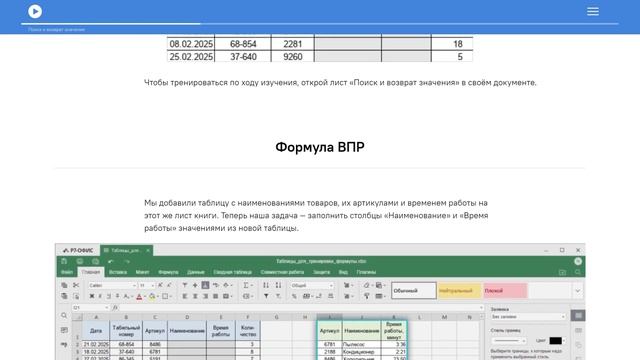The width and height of the screenshot is (640, 360).
Task: Expand the cell styles gallery
Action: [578, 291]
